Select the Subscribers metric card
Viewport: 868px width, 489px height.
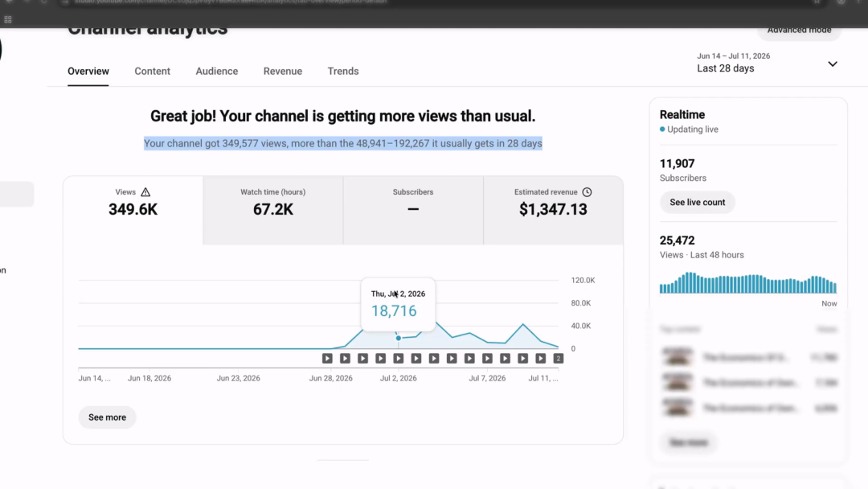(x=413, y=211)
